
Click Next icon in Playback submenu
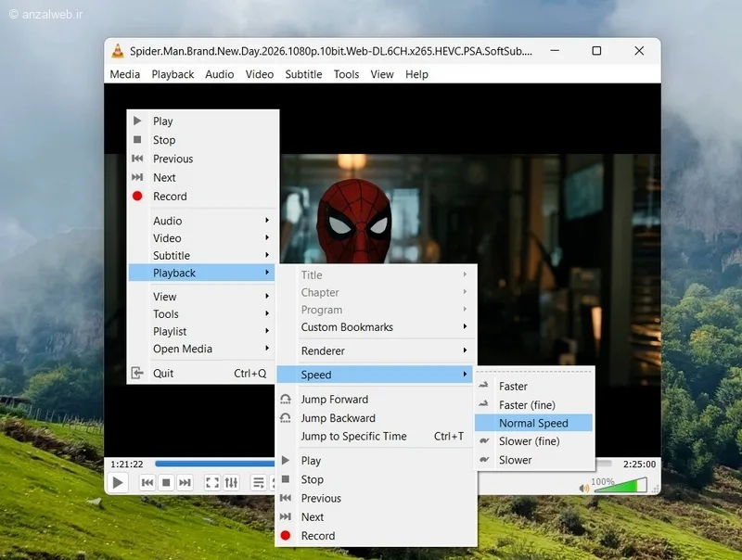[x=286, y=516]
